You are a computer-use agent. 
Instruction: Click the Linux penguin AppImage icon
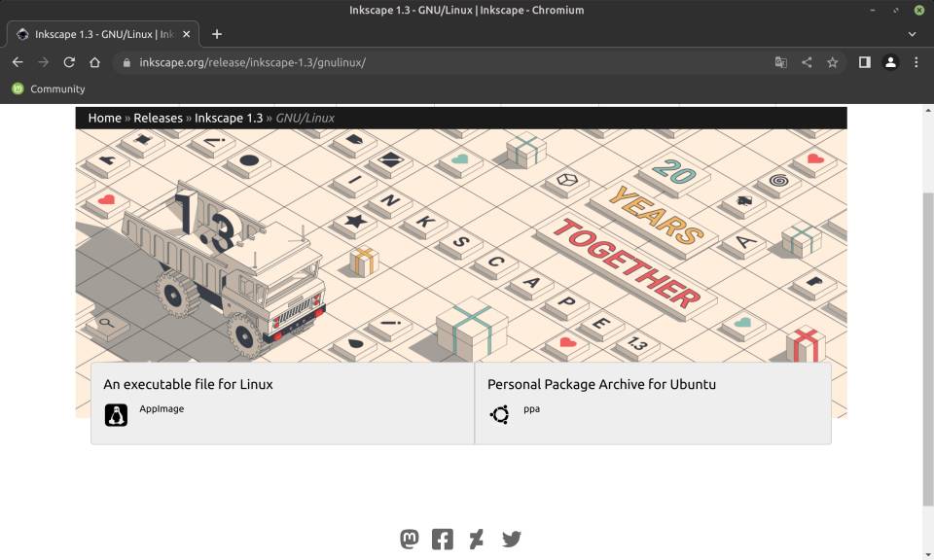pyautogui.click(x=116, y=415)
